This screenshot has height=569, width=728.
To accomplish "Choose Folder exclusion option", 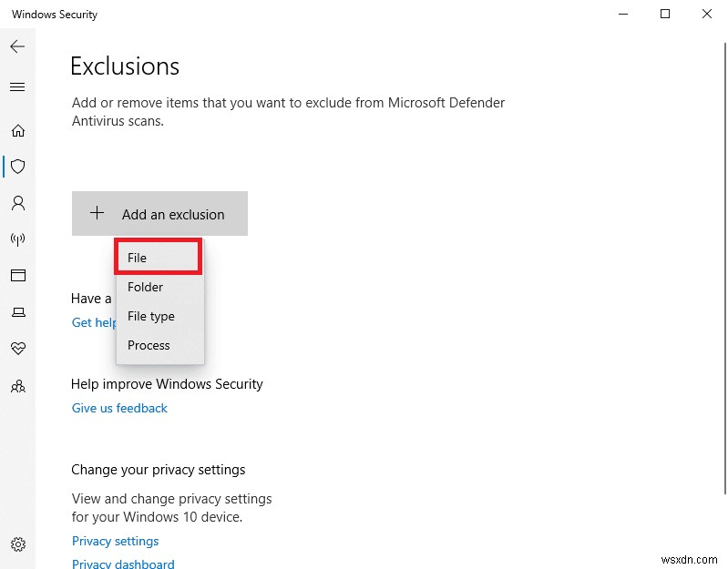I will click(146, 287).
